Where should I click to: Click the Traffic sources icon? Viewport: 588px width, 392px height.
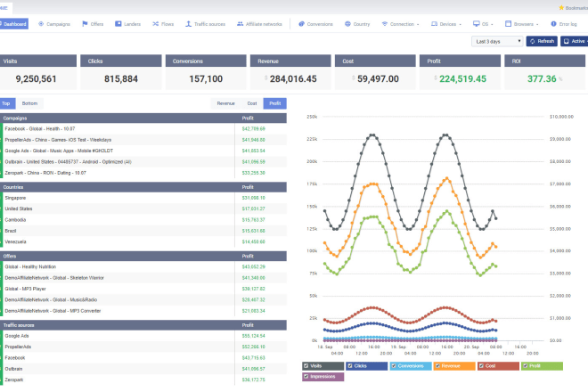click(x=188, y=24)
